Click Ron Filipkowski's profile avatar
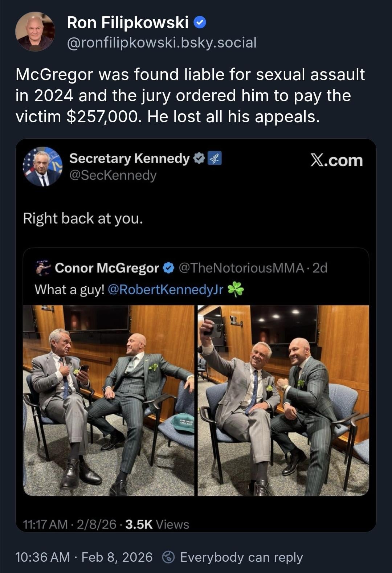 pyautogui.click(x=35, y=32)
